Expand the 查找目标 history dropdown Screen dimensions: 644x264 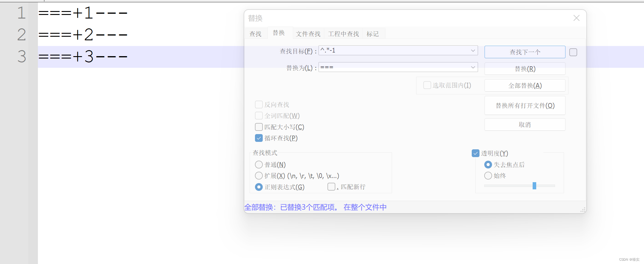[x=473, y=50]
